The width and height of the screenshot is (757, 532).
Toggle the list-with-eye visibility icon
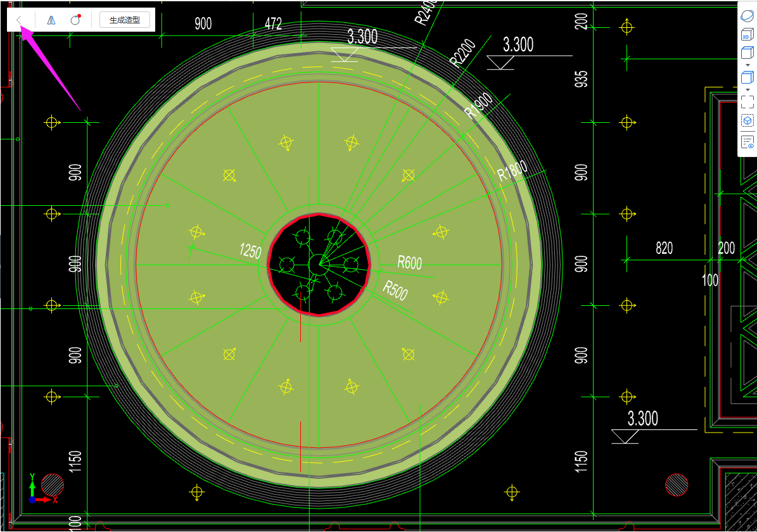click(x=747, y=141)
